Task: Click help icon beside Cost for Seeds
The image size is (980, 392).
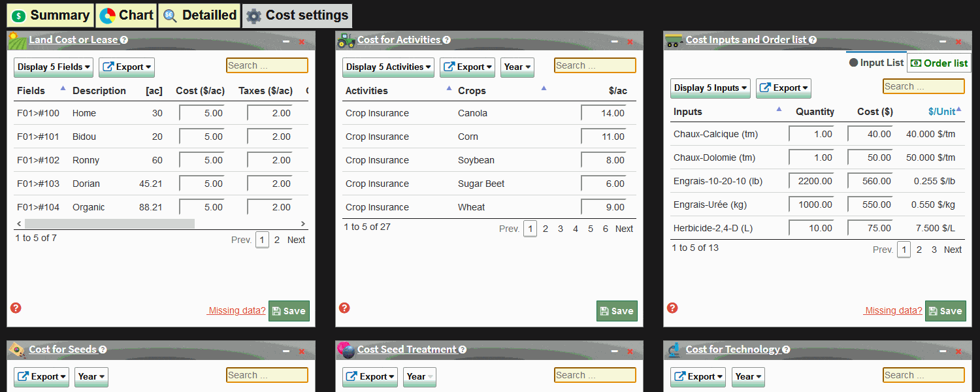Action: (103, 350)
